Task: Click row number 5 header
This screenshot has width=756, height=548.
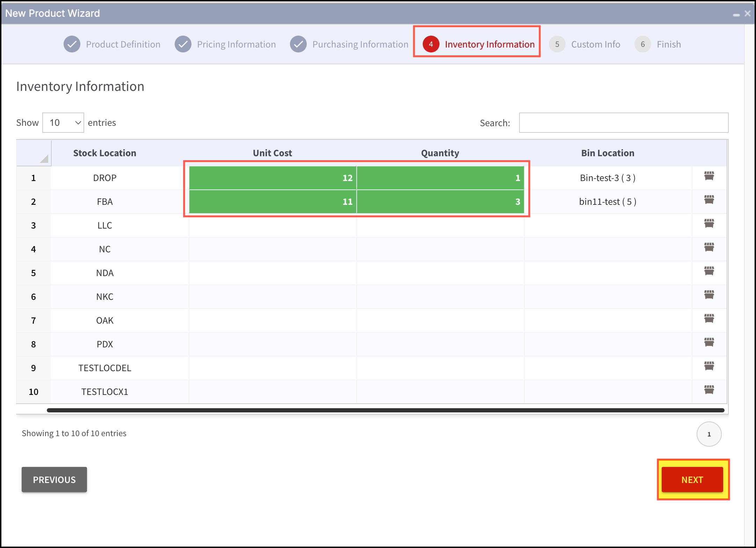Action: pos(34,273)
